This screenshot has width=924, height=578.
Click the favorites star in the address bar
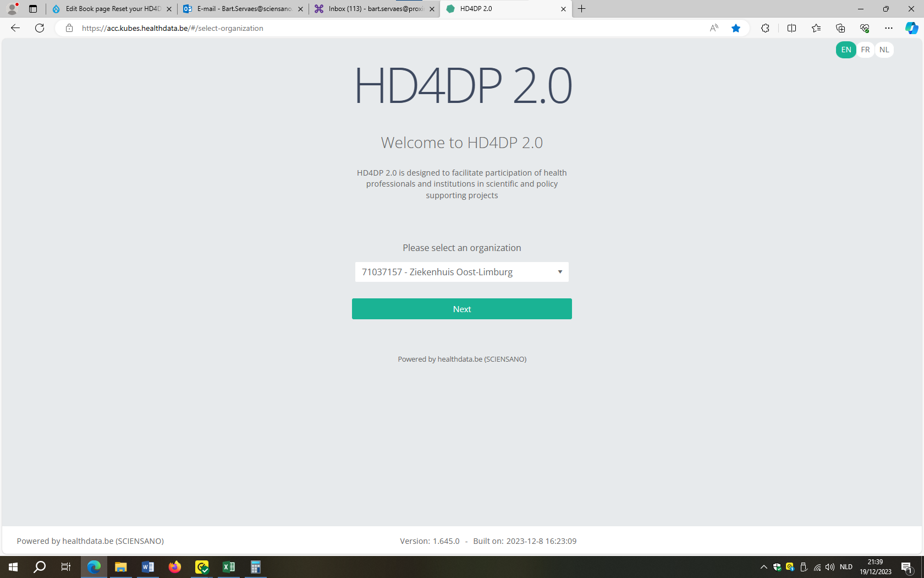[735, 28]
